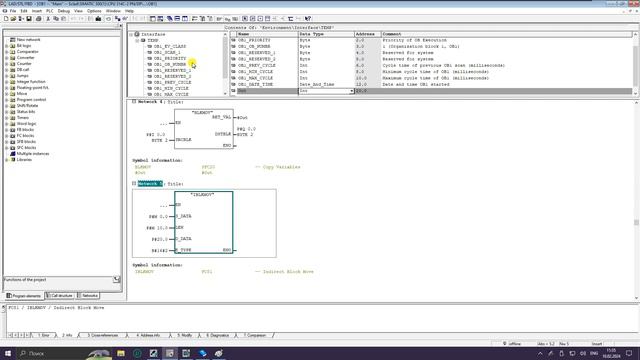The image size is (640, 360).
Task: Open the PLC menu
Action: coord(50,11)
